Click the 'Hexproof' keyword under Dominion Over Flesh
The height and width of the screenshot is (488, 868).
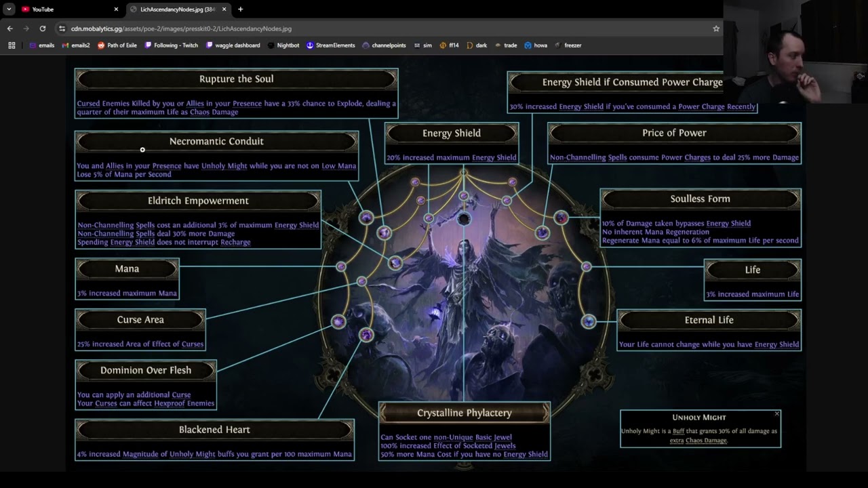[170, 403]
